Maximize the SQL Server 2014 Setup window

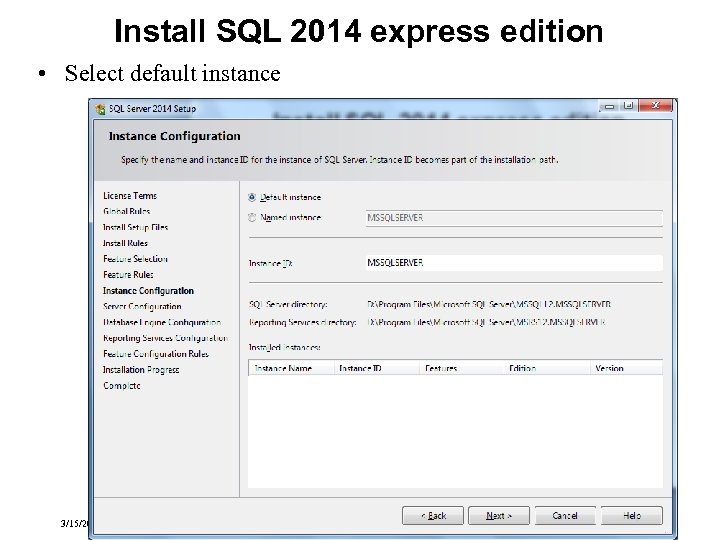pyautogui.click(x=628, y=106)
